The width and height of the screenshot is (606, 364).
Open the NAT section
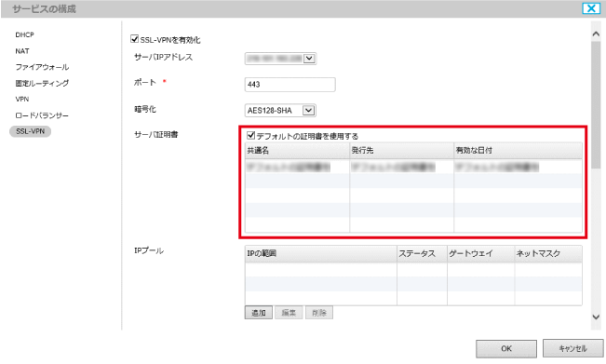(22, 51)
